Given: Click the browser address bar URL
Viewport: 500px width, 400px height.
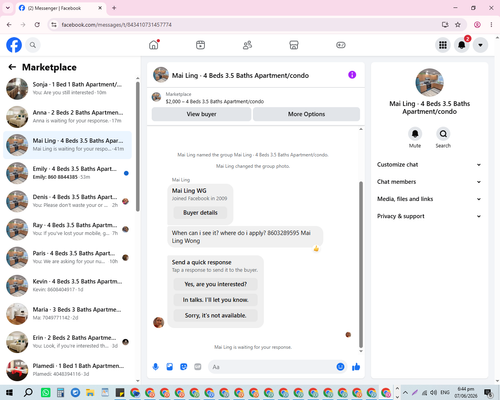Looking at the screenshot, I should pos(116,25).
